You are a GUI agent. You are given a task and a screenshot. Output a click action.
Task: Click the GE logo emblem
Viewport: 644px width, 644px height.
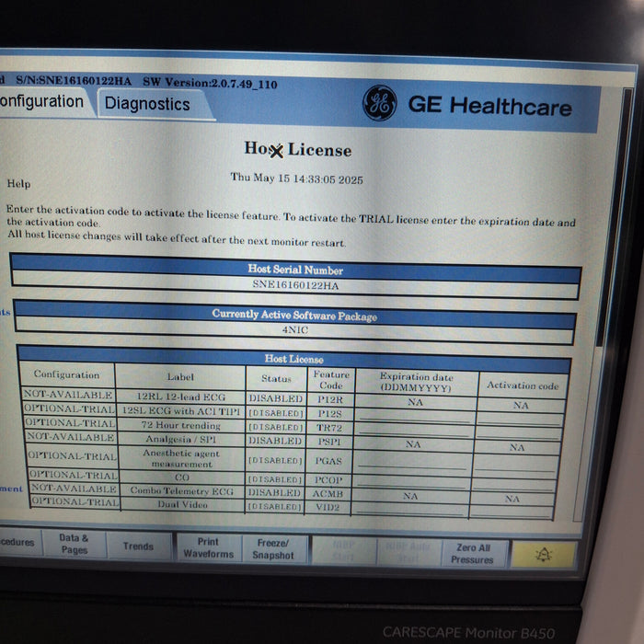point(379,103)
